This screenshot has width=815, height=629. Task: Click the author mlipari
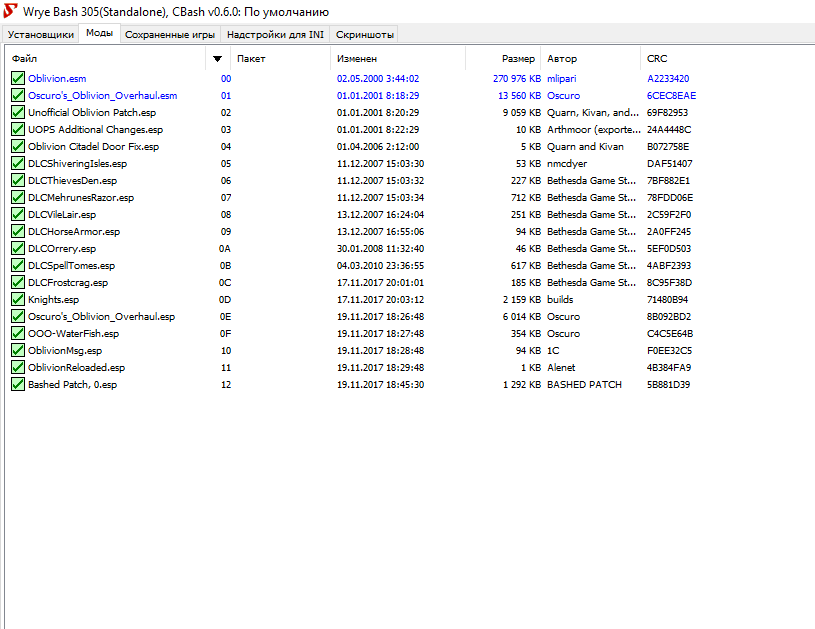pyautogui.click(x=562, y=78)
